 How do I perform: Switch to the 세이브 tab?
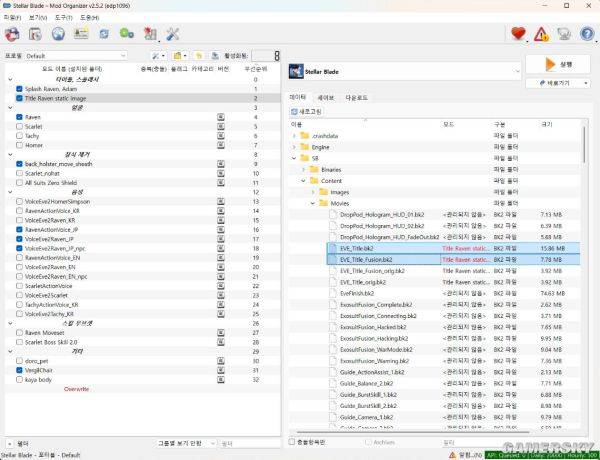tap(326, 98)
